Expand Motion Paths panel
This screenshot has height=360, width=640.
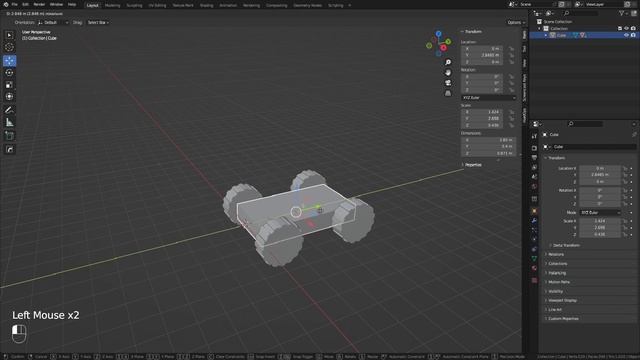tap(559, 282)
